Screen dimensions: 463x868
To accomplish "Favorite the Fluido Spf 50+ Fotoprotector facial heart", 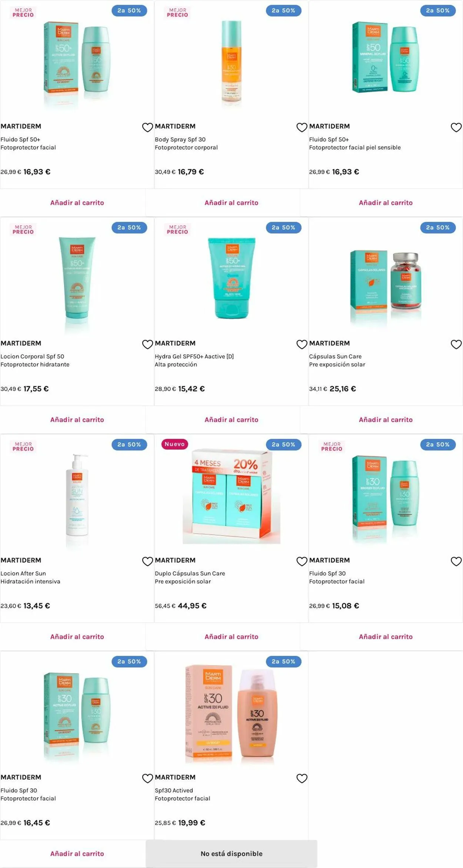I will [147, 127].
